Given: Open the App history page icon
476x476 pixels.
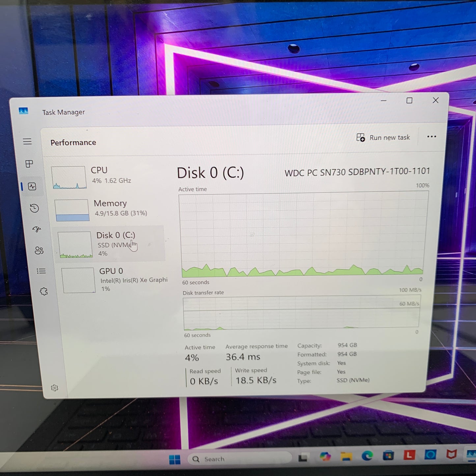Looking at the screenshot, I should click(x=34, y=208).
